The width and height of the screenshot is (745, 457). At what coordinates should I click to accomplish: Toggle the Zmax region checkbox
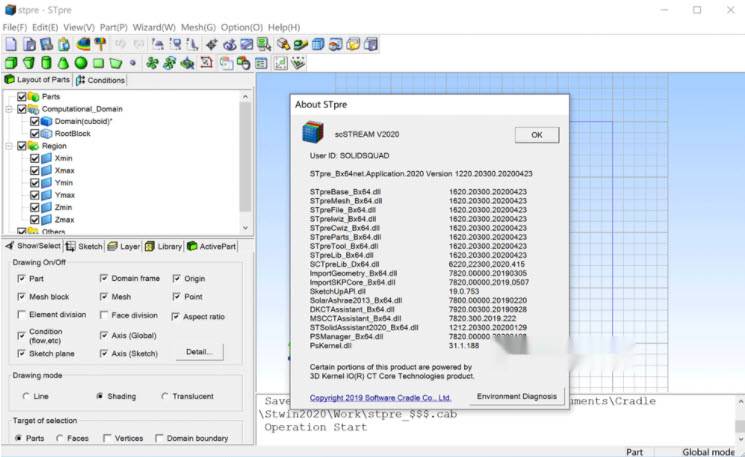coord(34,219)
